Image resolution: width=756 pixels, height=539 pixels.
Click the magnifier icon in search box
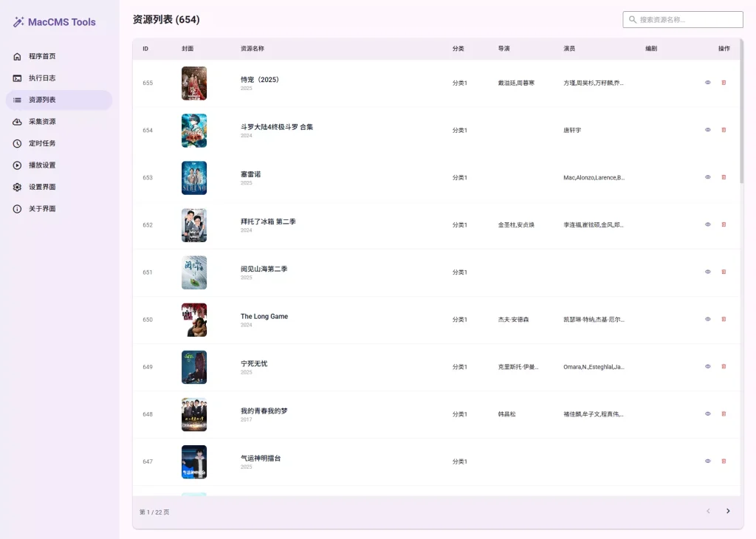(x=633, y=20)
